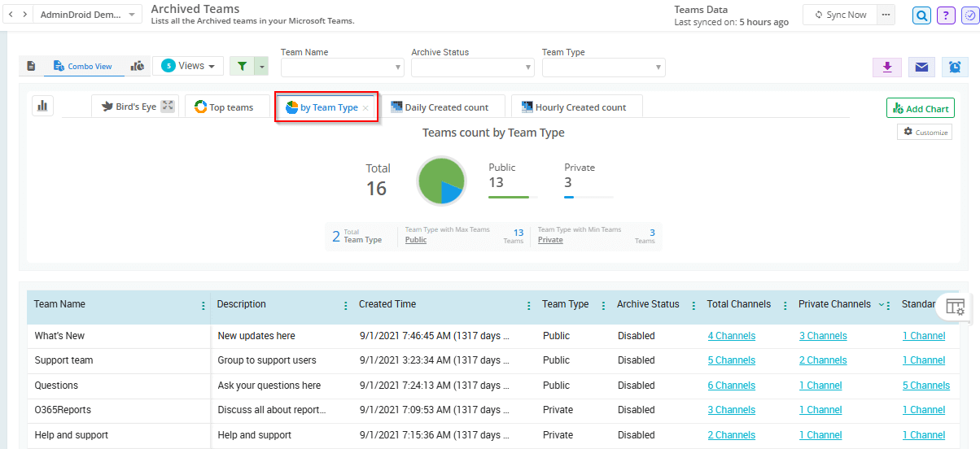Switch to the Top teams chart tab
Screen dimensions: 980x449
pyautogui.click(x=225, y=107)
